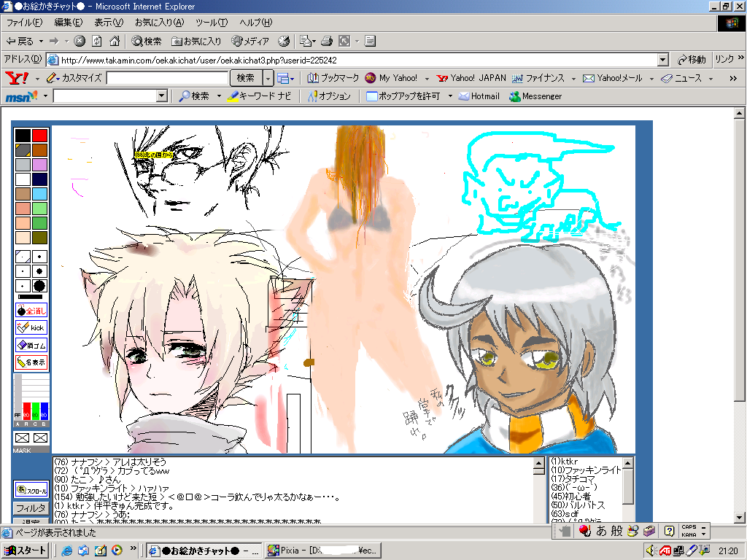Click the msn butterfly logo
Image resolution: width=747 pixels, height=560 pixels.
coord(21,96)
